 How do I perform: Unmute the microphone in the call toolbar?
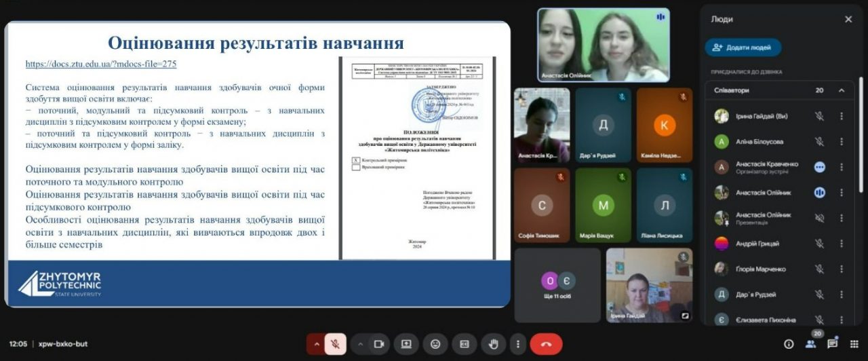click(334, 344)
